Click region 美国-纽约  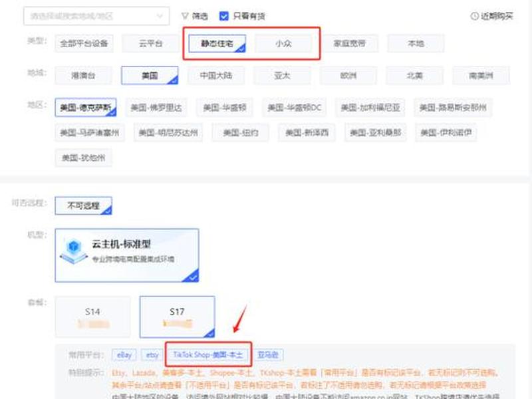241,132
